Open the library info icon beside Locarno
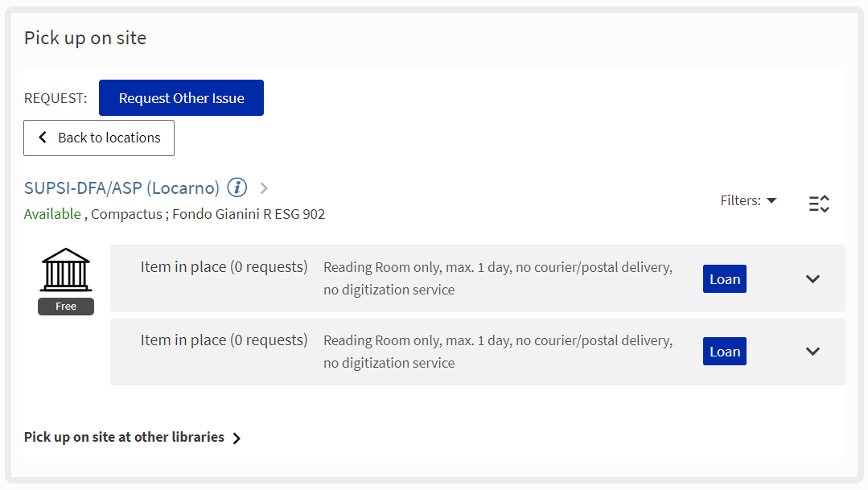868x490 pixels. coord(237,187)
